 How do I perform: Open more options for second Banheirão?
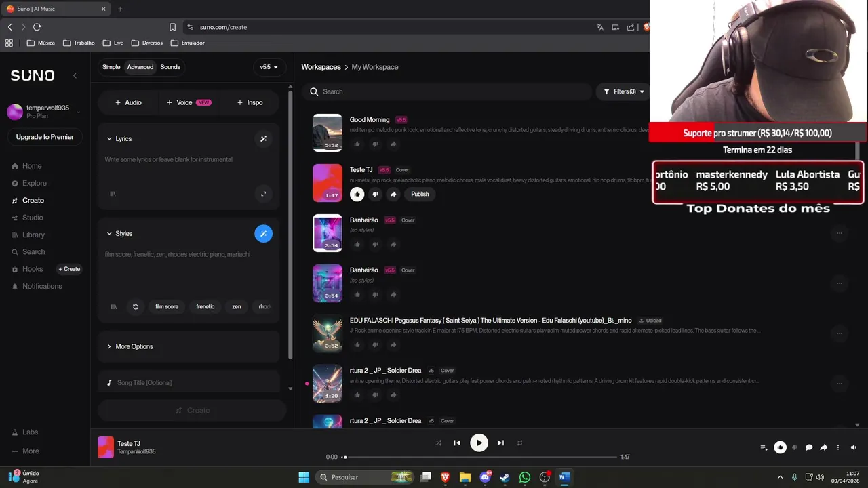point(839,283)
